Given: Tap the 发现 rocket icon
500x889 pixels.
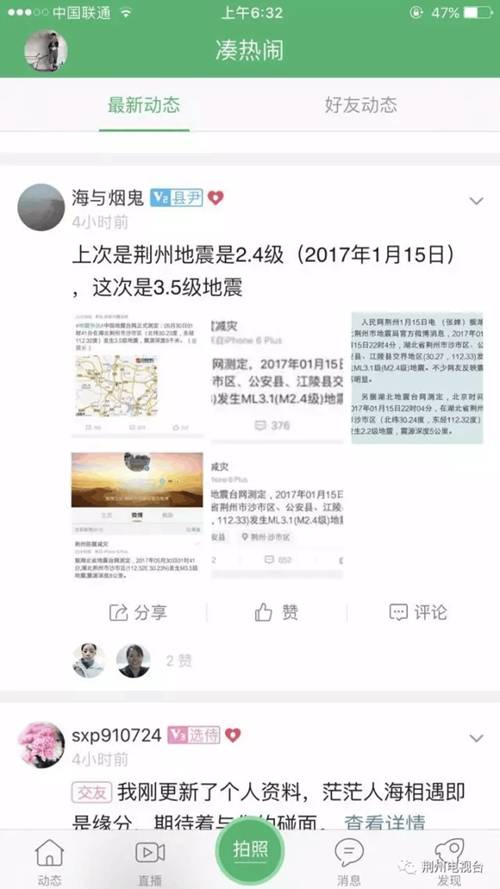Looking at the screenshot, I should tap(450, 852).
